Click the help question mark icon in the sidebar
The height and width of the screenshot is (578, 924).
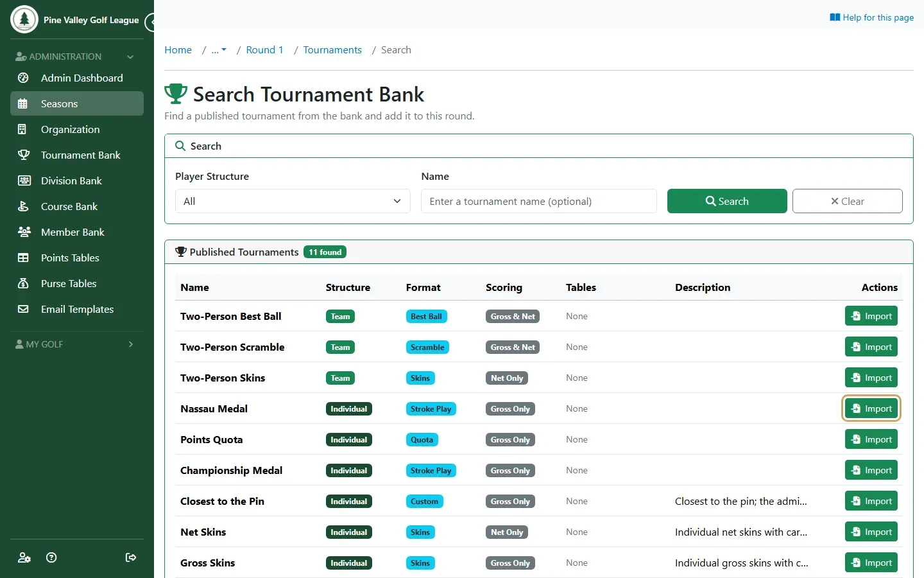pos(52,557)
